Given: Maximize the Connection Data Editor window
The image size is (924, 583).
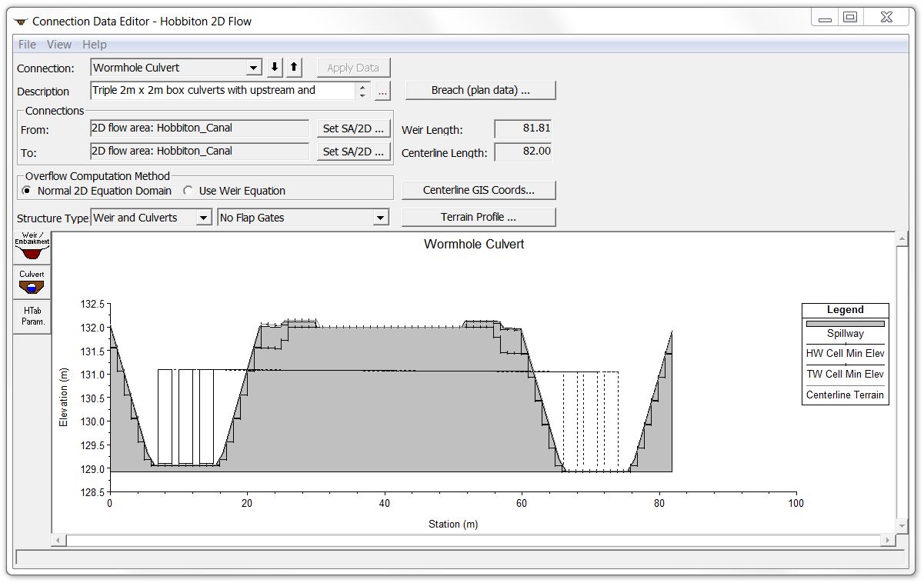Looking at the screenshot, I should click(x=850, y=18).
